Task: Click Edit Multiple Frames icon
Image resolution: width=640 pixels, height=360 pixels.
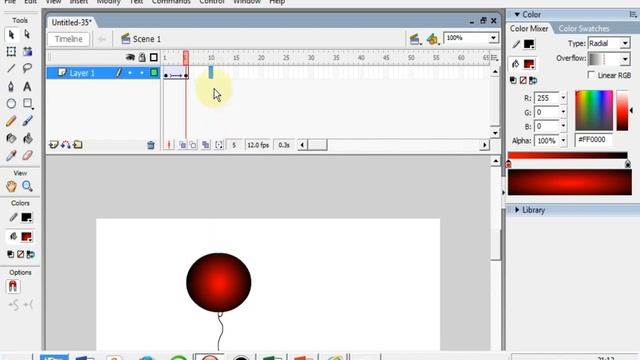Action: point(206,145)
